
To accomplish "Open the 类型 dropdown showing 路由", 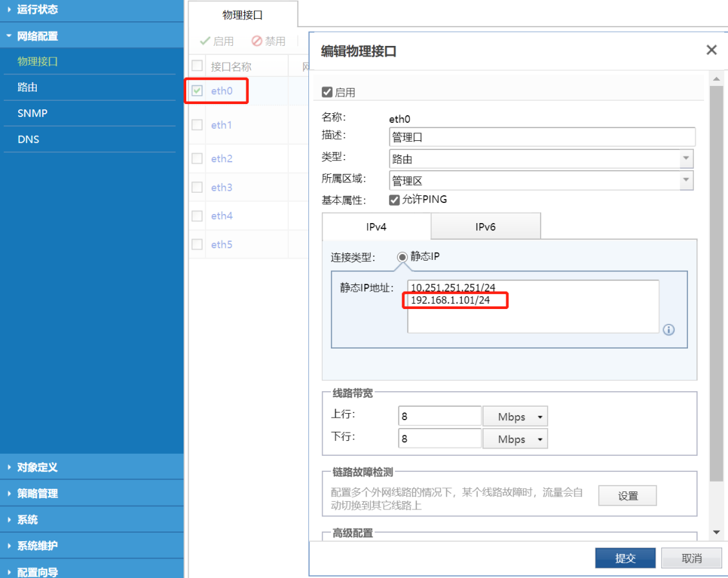I will coord(687,158).
